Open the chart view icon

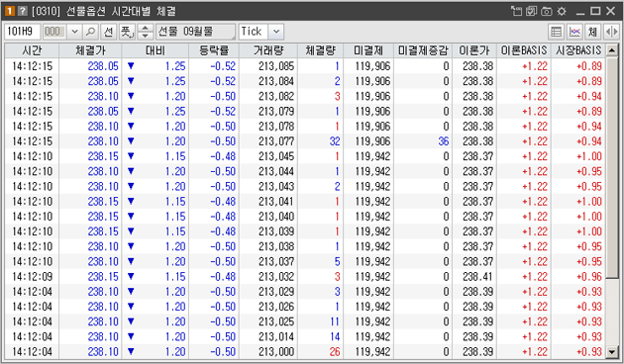[574, 32]
